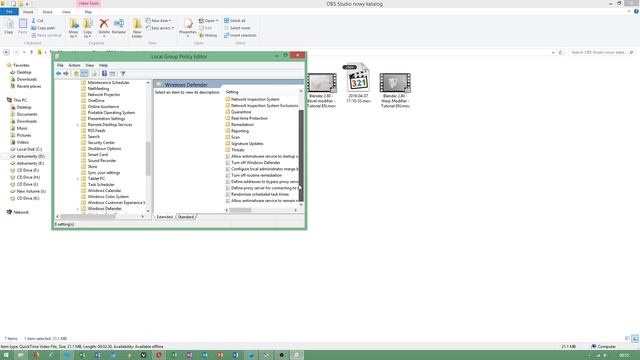This screenshot has width=640, height=360.
Task: Click Search OBS Studio search box
Action: point(601,53)
